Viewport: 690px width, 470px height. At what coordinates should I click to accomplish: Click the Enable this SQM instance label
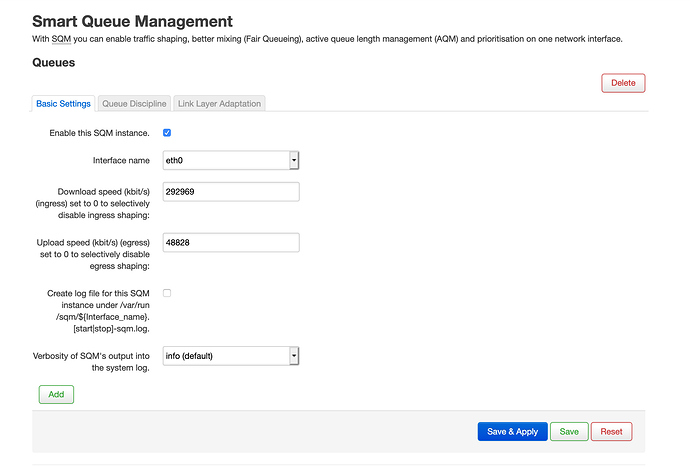99,133
